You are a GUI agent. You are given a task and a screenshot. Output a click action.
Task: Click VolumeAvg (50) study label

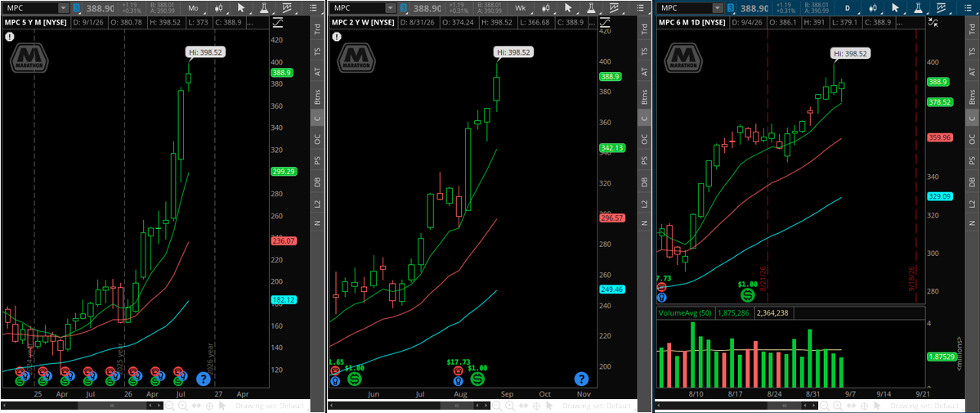click(x=687, y=312)
